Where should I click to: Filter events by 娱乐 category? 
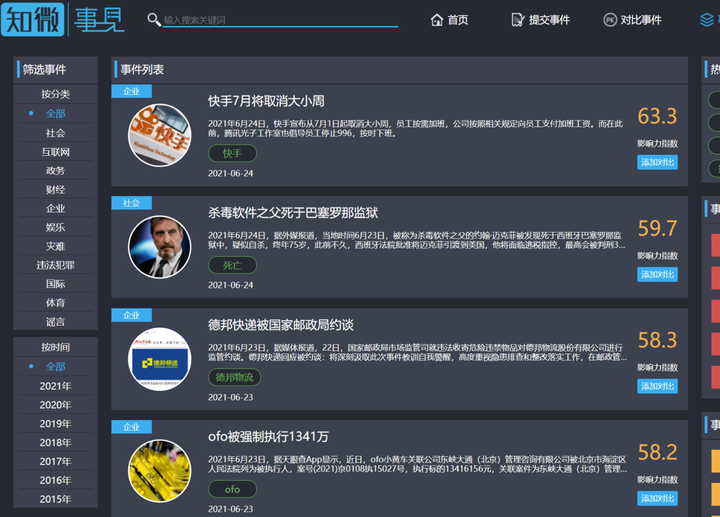56,227
